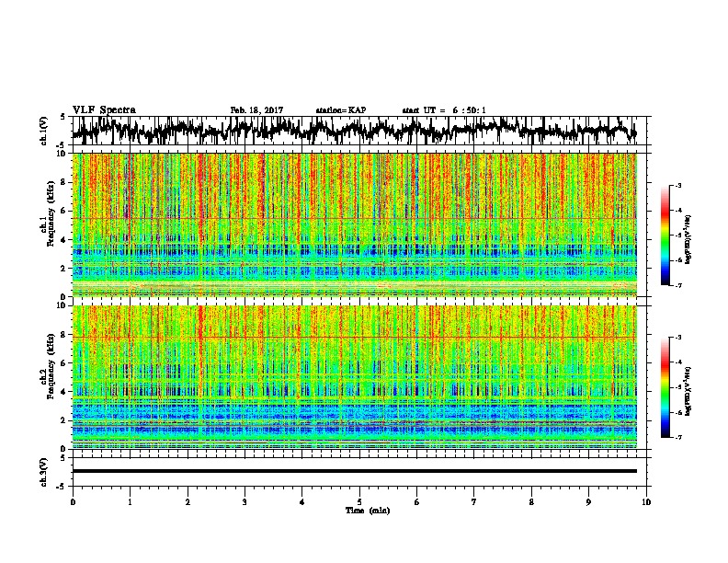Click the "8" tick on the Time axis
The image size is (728, 563).
pos(531,502)
